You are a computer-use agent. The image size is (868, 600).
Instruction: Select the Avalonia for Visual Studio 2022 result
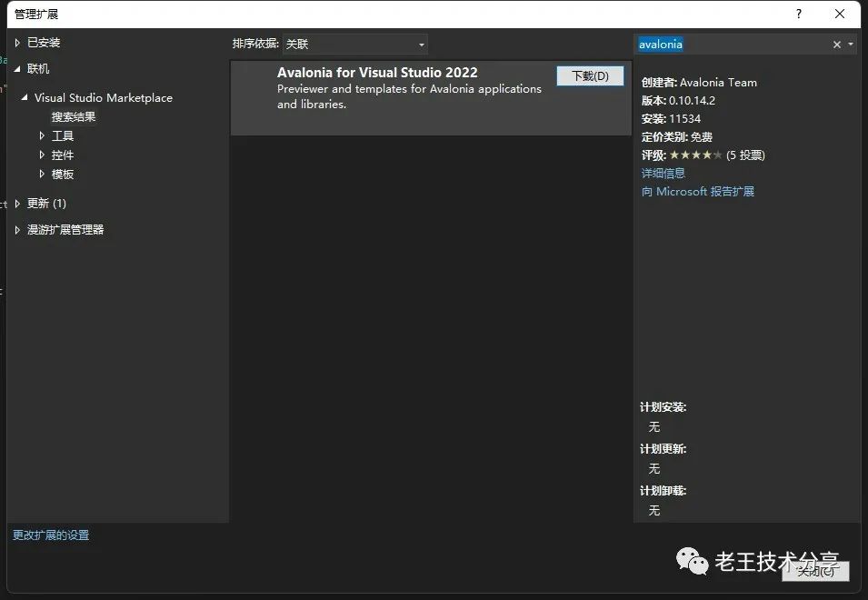pyautogui.click(x=431, y=98)
